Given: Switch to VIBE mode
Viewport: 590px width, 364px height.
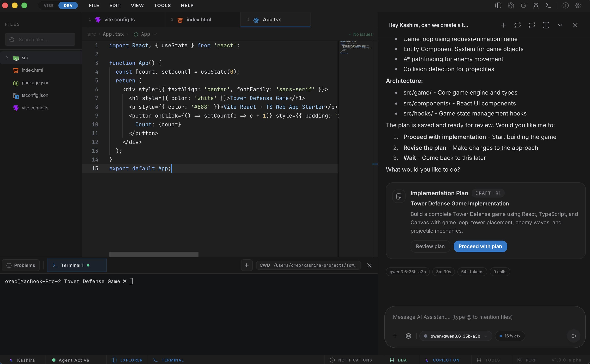Looking at the screenshot, I should pos(48,5).
